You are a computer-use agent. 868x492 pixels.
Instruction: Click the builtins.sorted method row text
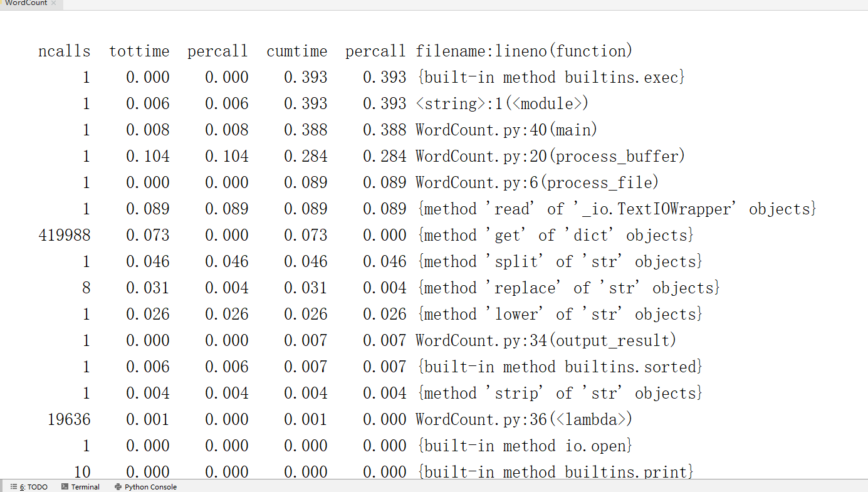point(559,367)
